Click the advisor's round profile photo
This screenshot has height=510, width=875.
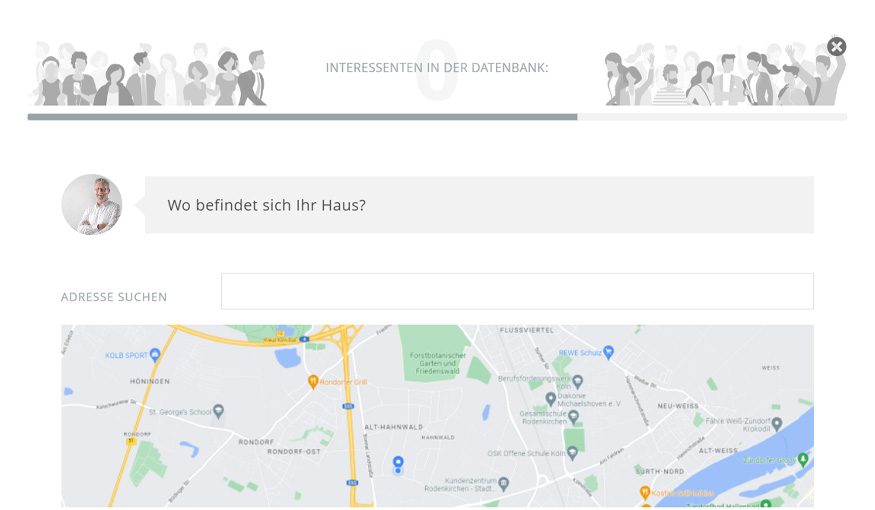(x=92, y=204)
